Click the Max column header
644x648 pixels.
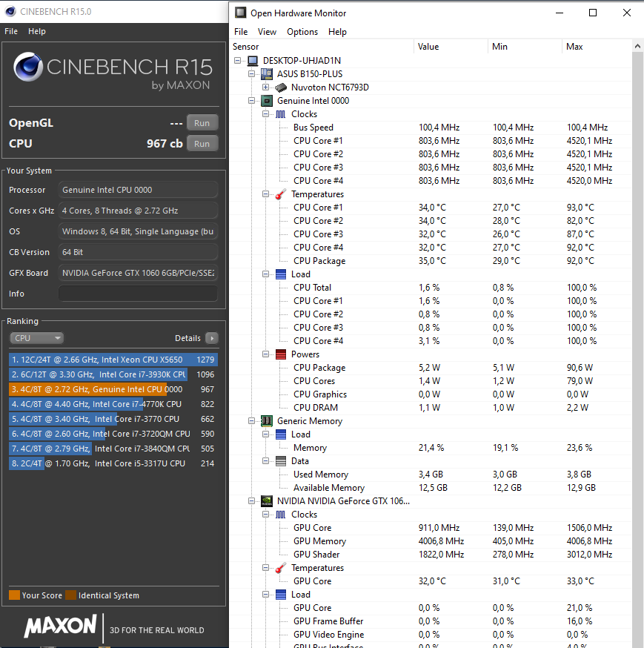597,47
